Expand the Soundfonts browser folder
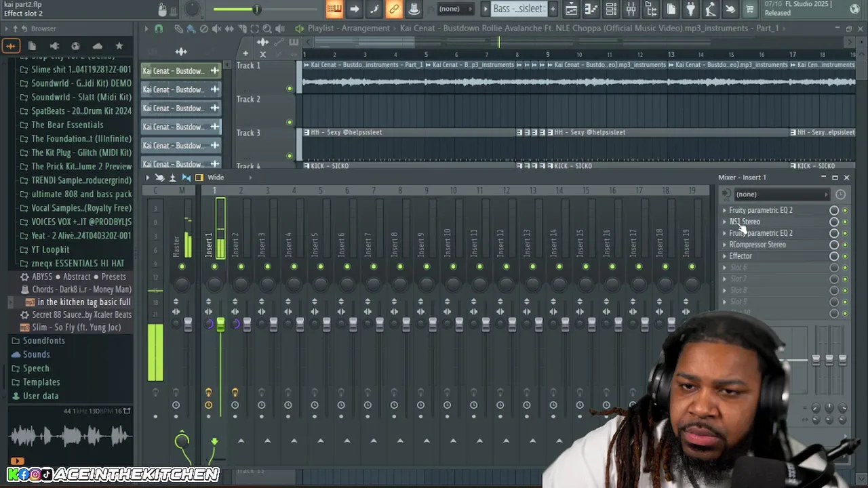This screenshot has width=868, height=488. point(44,340)
